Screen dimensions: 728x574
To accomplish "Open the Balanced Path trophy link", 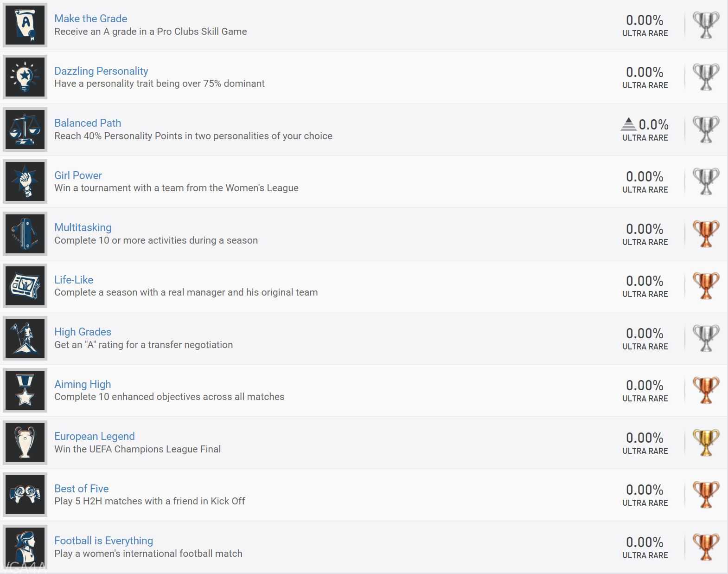I will point(88,123).
